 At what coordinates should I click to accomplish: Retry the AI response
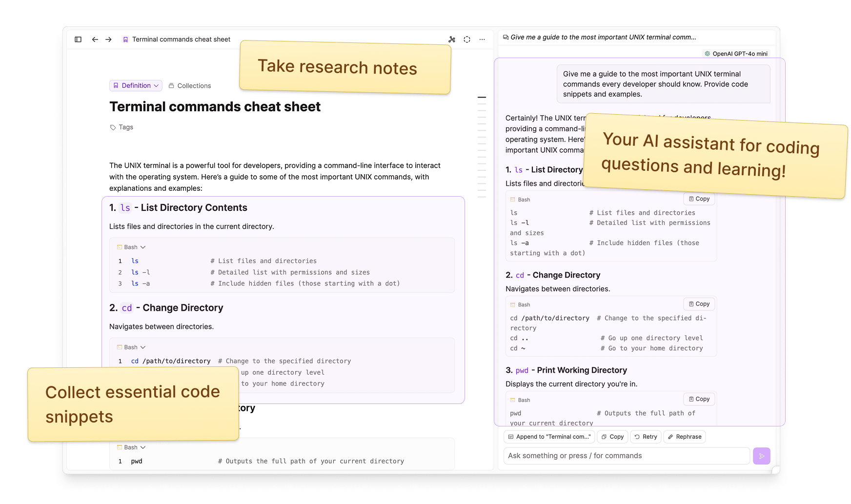click(646, 437)
